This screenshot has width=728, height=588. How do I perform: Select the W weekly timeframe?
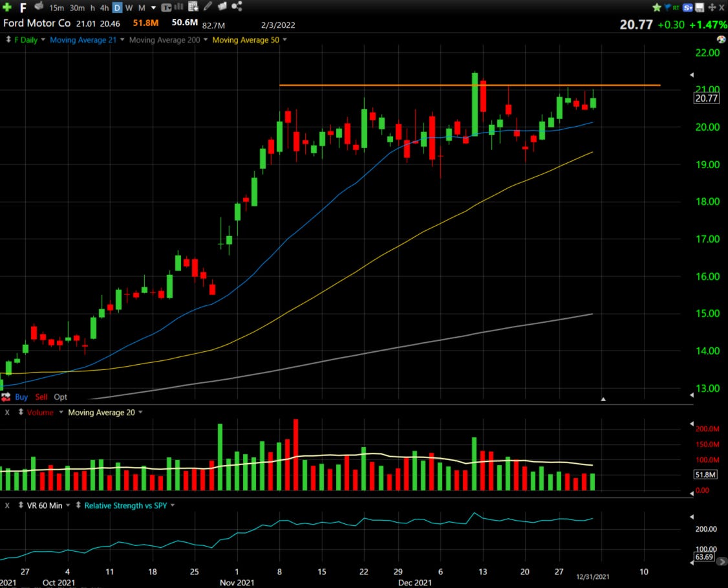click(129, 8)
